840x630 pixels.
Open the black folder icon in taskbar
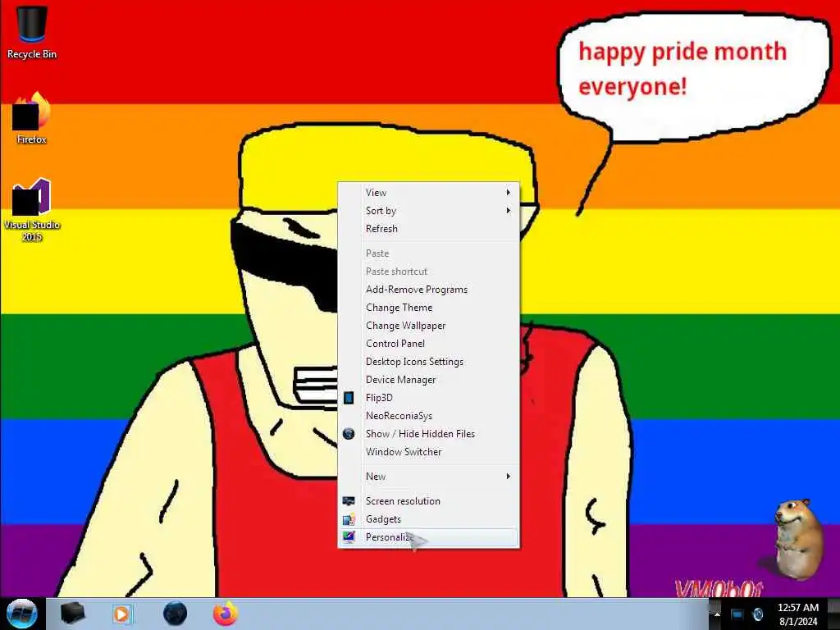coord(72,614)
